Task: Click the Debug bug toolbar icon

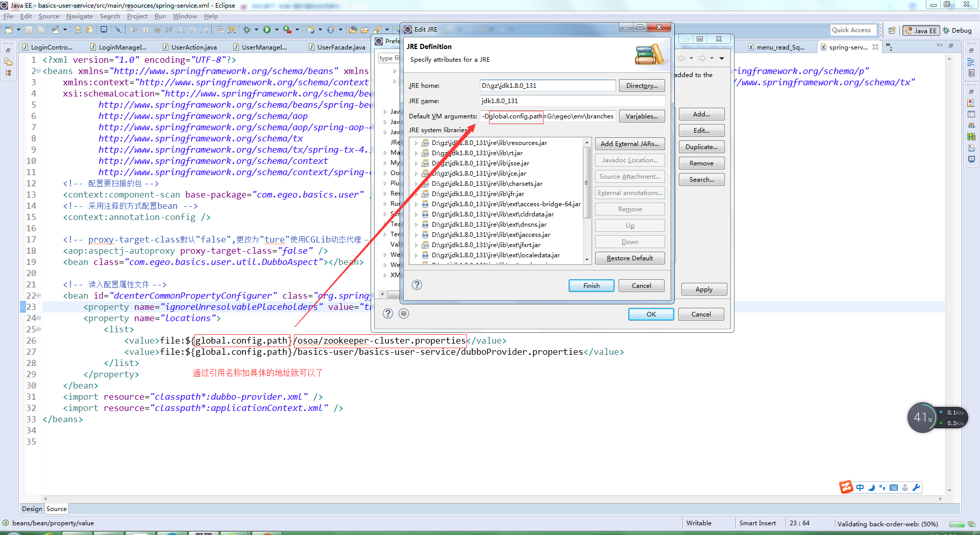Action: coord(247,30)
